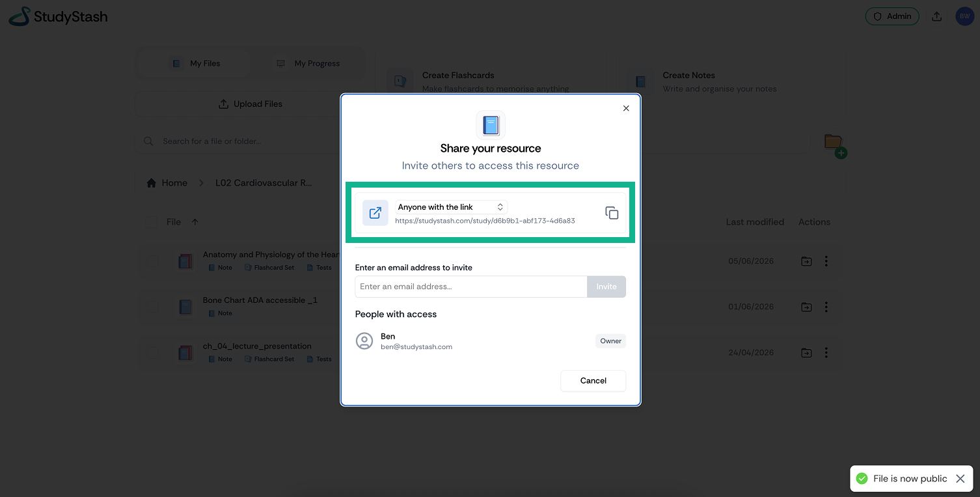This screenshot has height=497, width=980.
Task: Switch to the My Files tab
Action: pos(195,63)
